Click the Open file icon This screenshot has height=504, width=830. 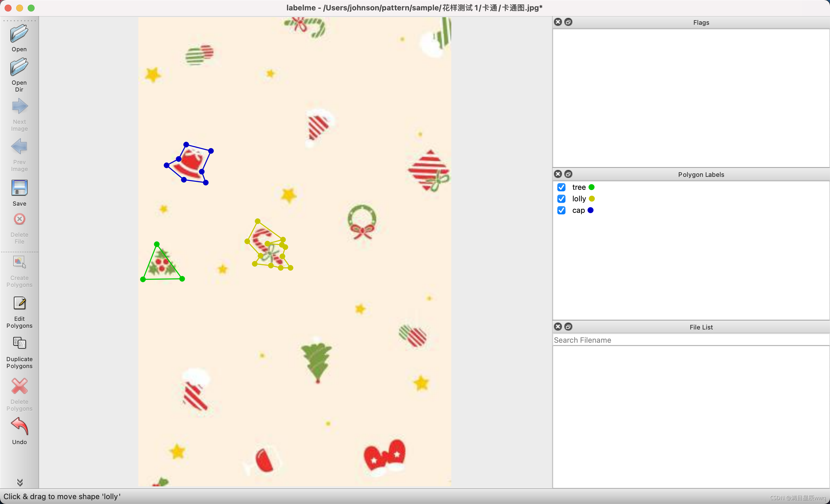tap(19, 34)
